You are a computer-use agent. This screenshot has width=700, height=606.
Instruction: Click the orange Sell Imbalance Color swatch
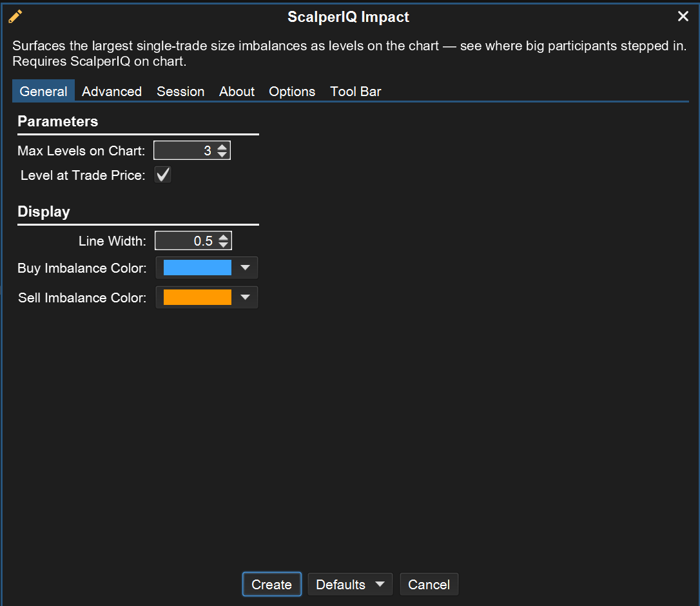197,297
